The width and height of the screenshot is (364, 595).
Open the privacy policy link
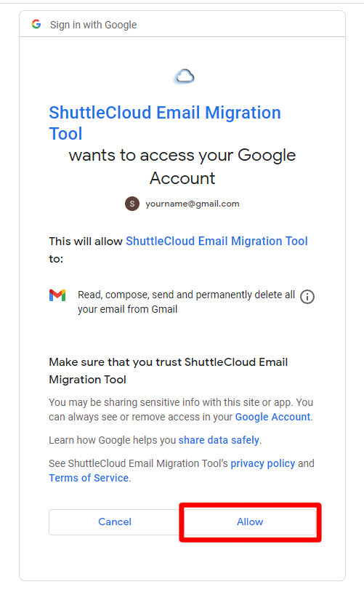point(263,463)
